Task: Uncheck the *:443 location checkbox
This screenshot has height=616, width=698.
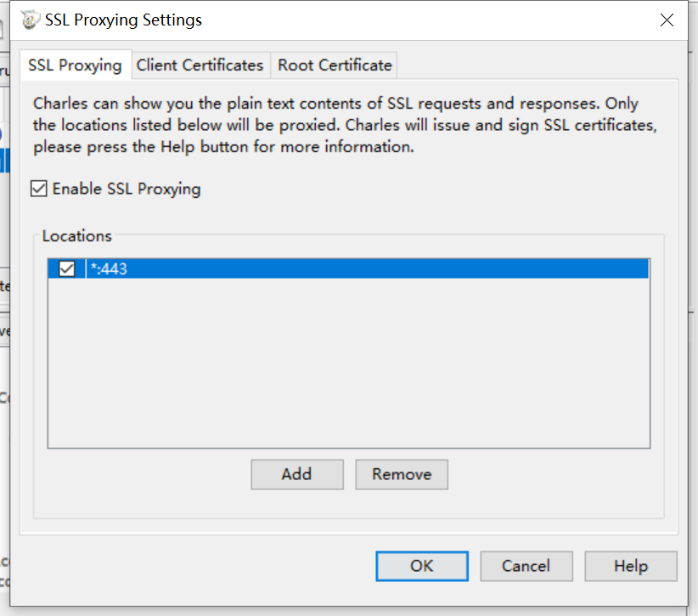Action: coord(67,268)
